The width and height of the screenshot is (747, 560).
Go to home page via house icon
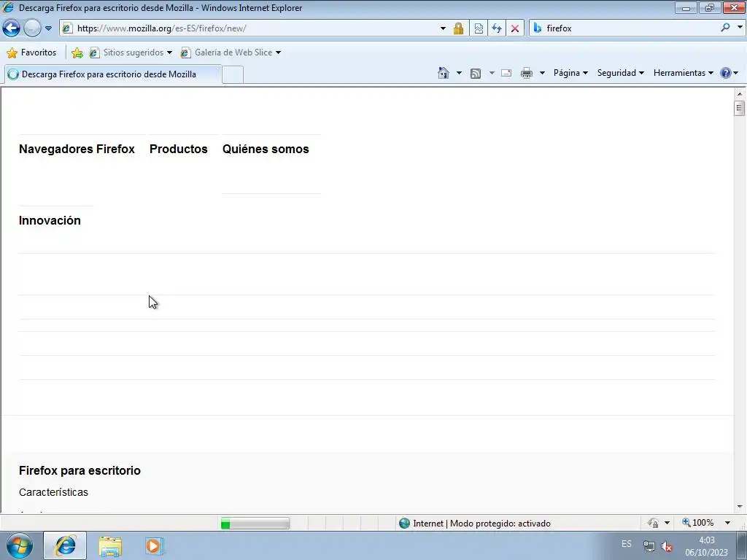pyautogui.click(x=444, y=73)
